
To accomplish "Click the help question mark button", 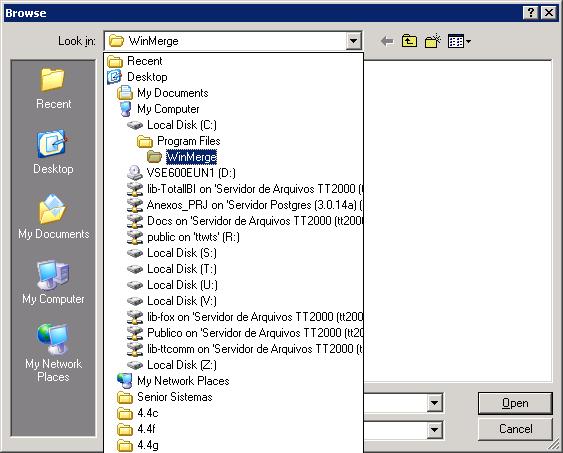I will (531, 13).
